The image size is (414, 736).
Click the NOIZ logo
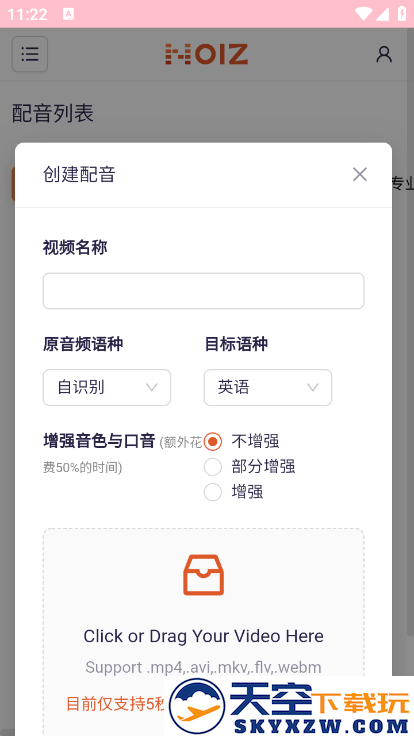point(207,54)
